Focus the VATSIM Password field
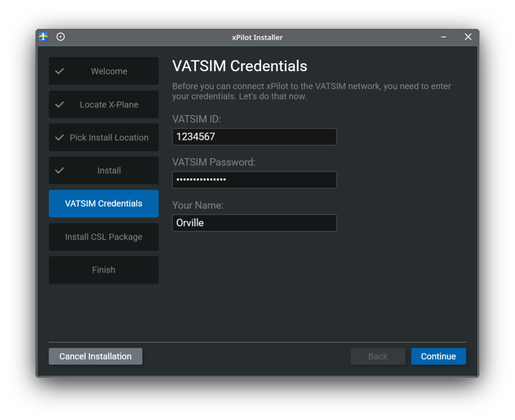Screen dimensions: 515x420 pos(254,179)
